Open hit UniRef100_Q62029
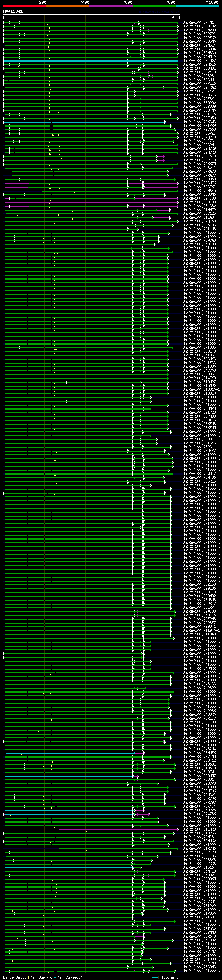The image size is (222, 980). [199, 898]
